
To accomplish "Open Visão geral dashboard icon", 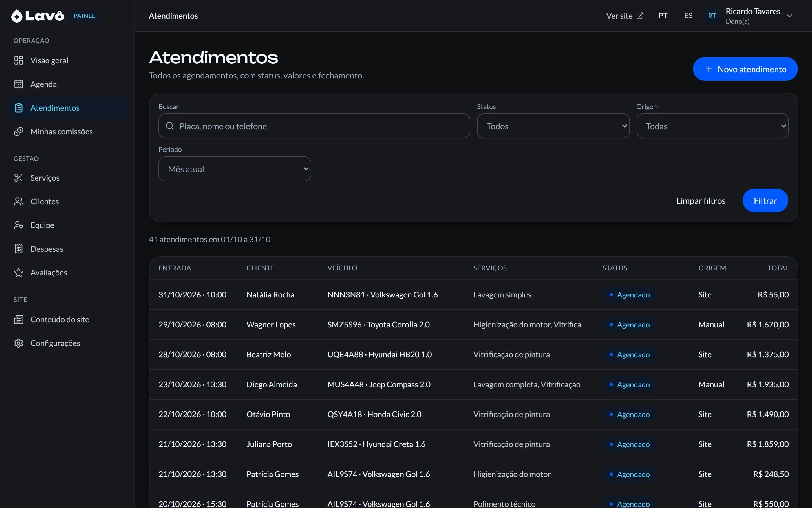I will (x=18, y=60).
